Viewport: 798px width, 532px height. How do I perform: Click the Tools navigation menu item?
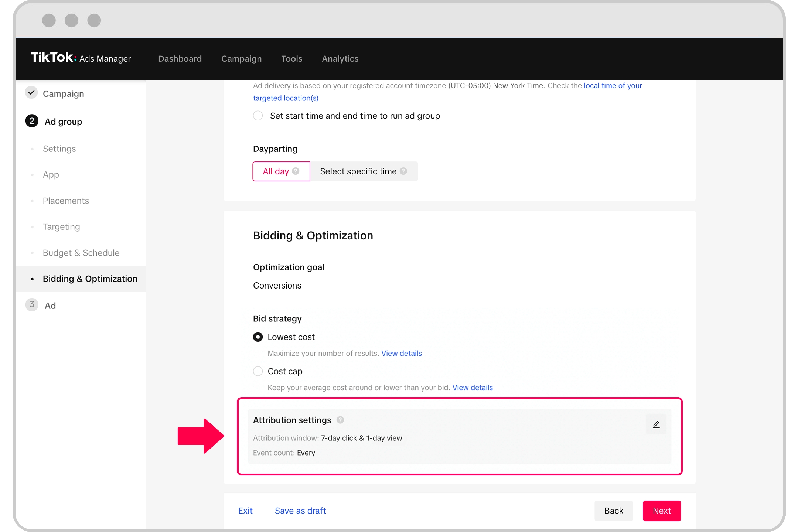point(291,58)
